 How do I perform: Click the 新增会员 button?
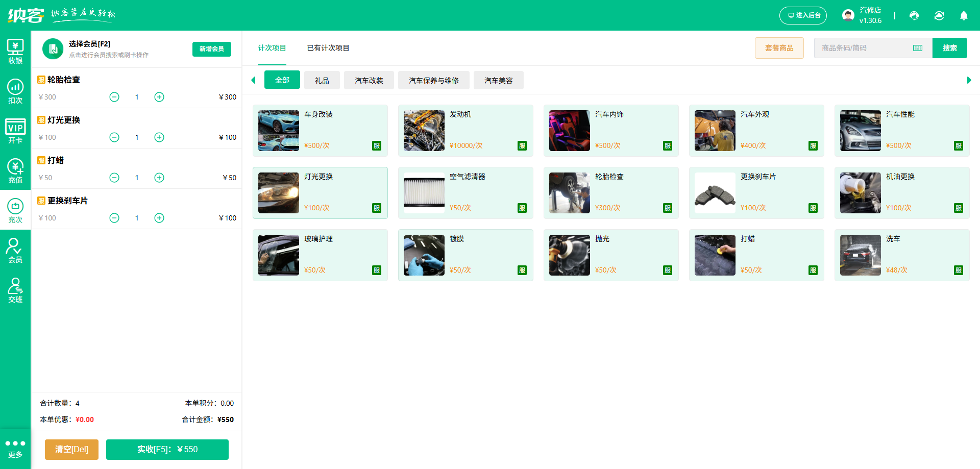coord(211,49)
